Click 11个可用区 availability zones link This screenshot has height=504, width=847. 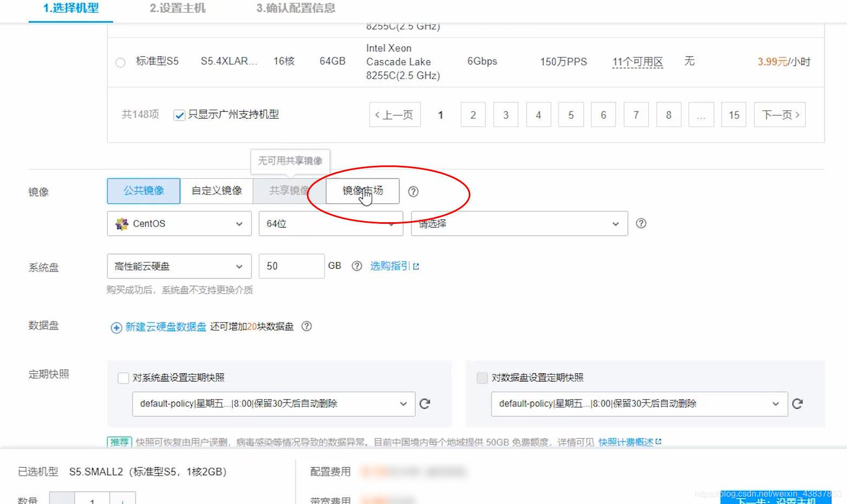pyautogui.click(x=637, y=62)
